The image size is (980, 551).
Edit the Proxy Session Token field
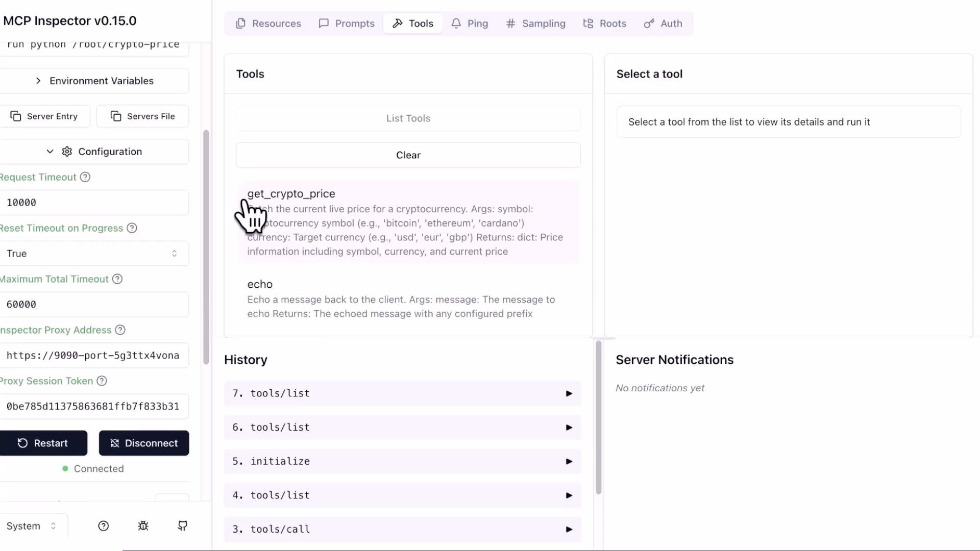pos(94,406)
